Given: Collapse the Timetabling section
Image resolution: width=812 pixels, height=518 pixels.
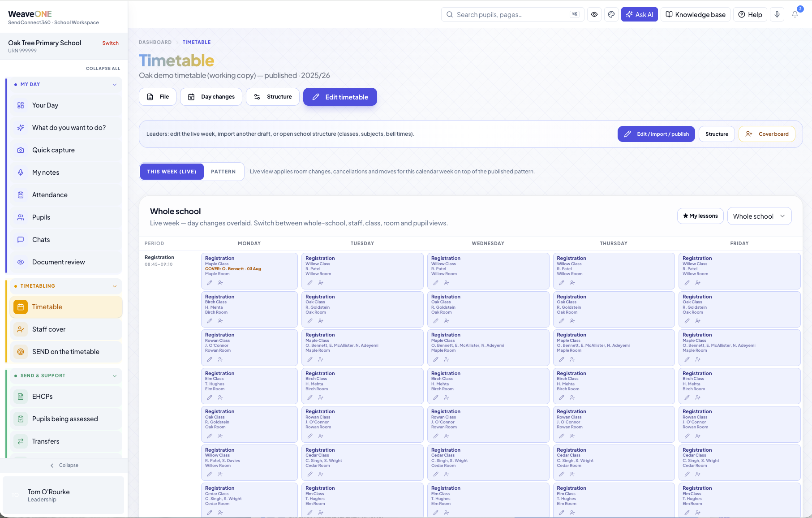Looking at the screenshot, I should [115, 286].
